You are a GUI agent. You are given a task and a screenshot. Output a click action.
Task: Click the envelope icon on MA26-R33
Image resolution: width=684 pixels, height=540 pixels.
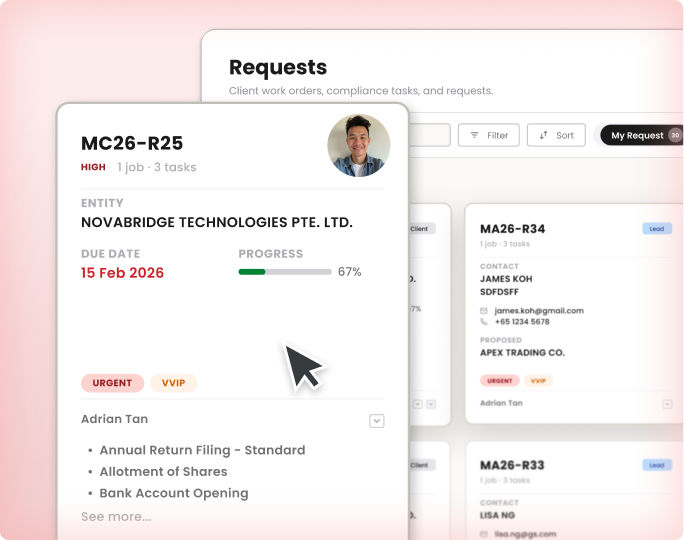coord(484,534)
